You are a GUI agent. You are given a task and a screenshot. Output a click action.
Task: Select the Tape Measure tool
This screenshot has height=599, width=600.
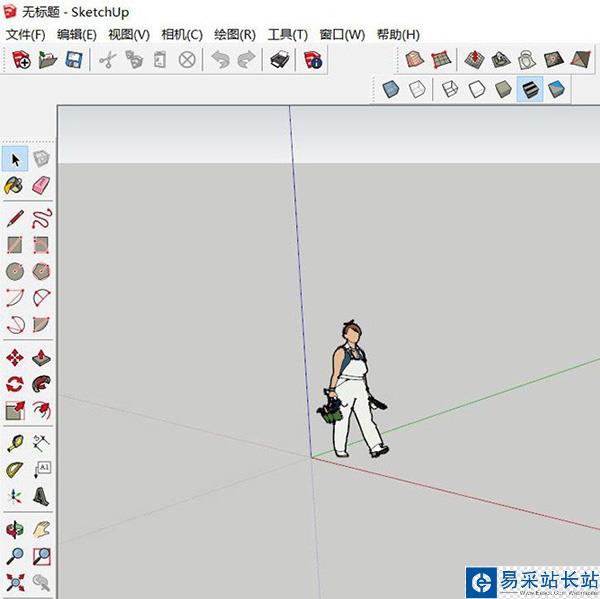[15, 444]
